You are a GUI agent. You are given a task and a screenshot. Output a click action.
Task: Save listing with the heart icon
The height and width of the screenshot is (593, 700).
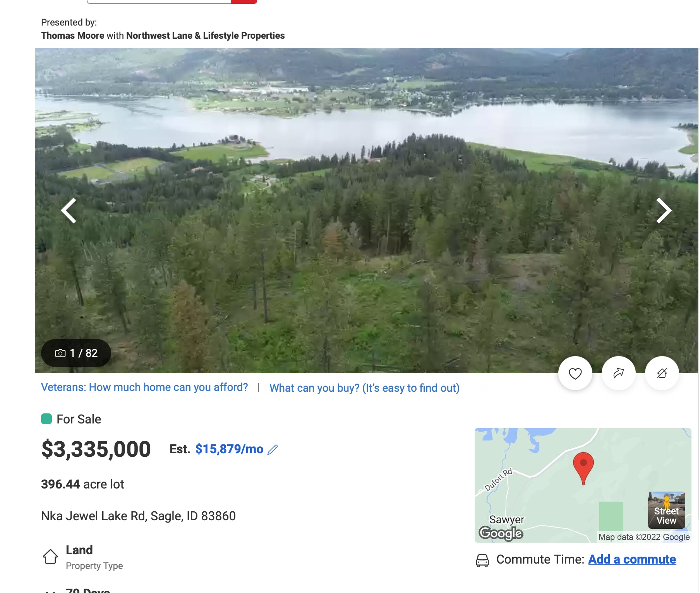click(575, 374)
